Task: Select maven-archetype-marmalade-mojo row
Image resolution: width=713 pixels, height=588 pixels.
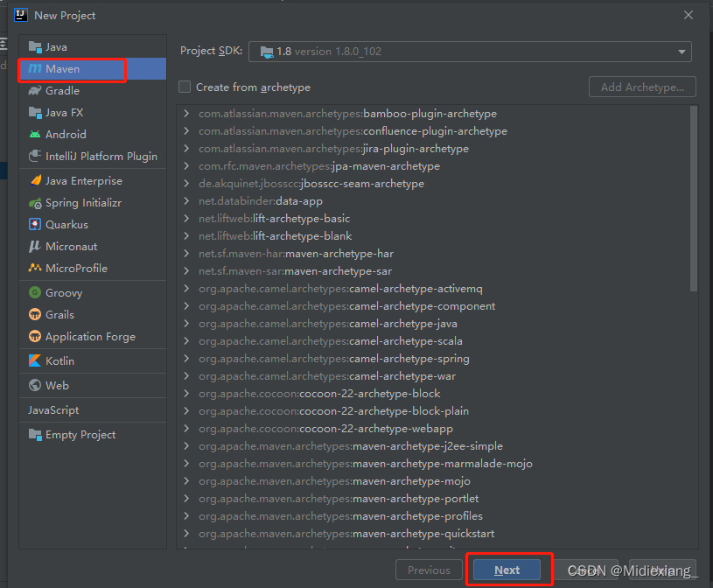Action: tap(366, 464)
